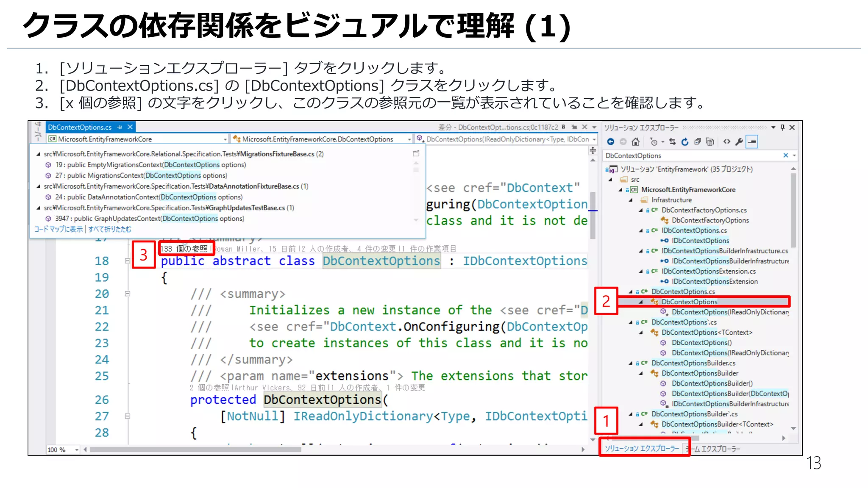This screenshot has height=488, width=868.
Task: Collapse the outline region at line 27
Action: coord(128,416)
